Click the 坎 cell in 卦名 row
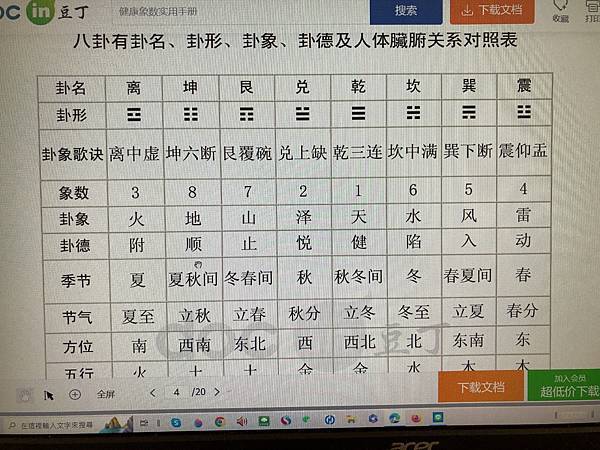 click(414, 86)
